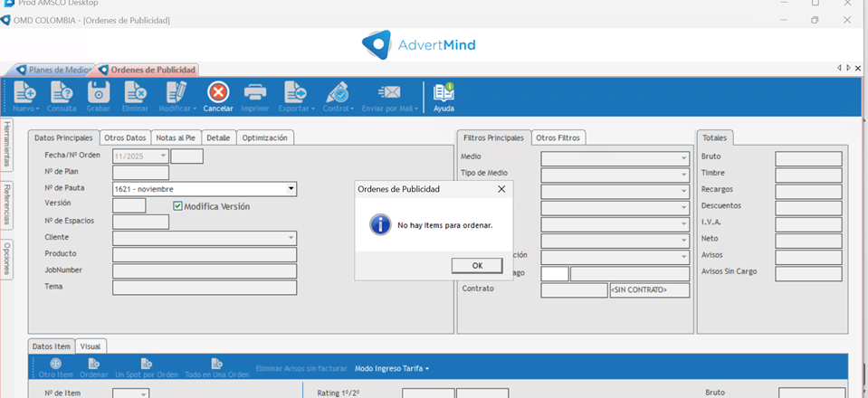
Task: Click the order number field next to date
Action: (x=187, y=156)
